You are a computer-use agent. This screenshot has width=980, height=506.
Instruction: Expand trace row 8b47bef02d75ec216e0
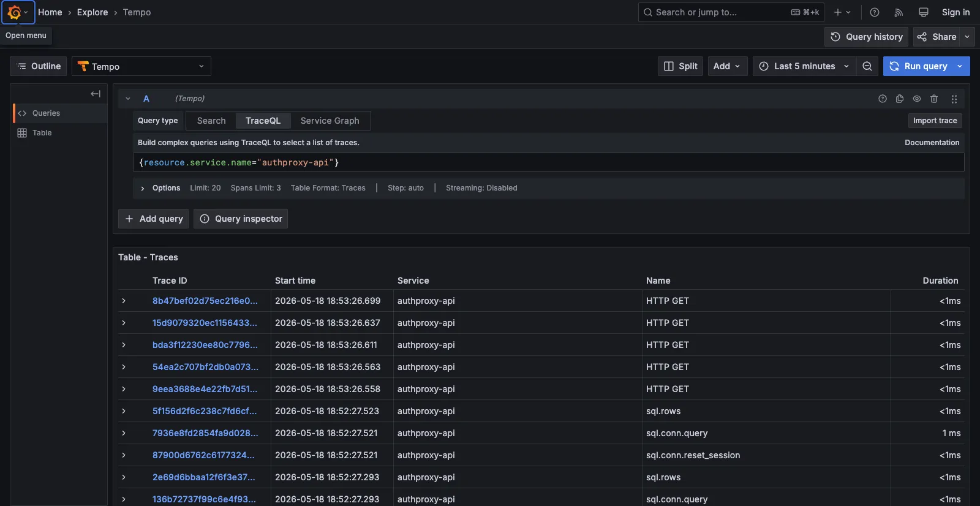(x=124, y=301)
